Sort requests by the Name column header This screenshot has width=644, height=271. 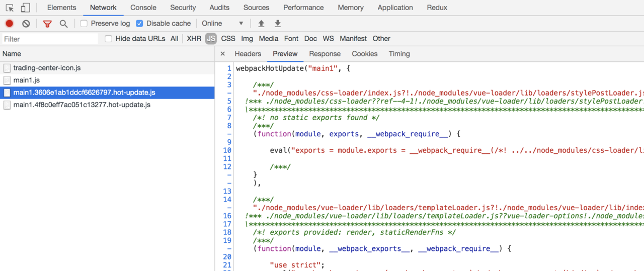(x=107, y=54)
